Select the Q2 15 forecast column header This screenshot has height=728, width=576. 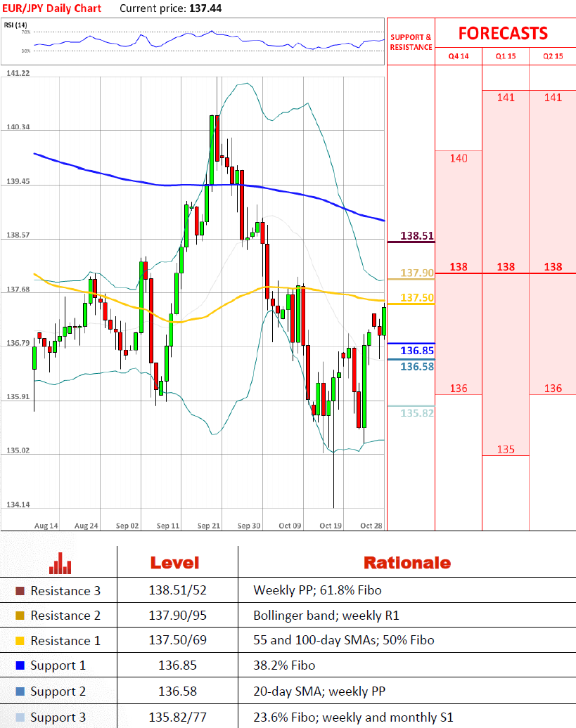(553, 56)
